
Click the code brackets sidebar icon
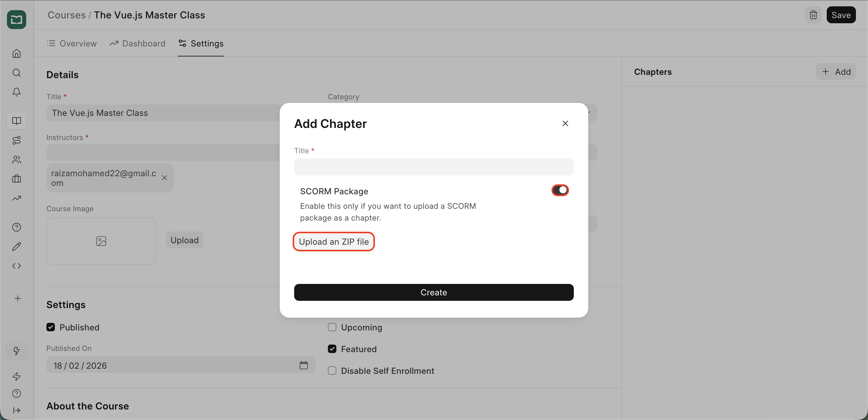point(17,266)
